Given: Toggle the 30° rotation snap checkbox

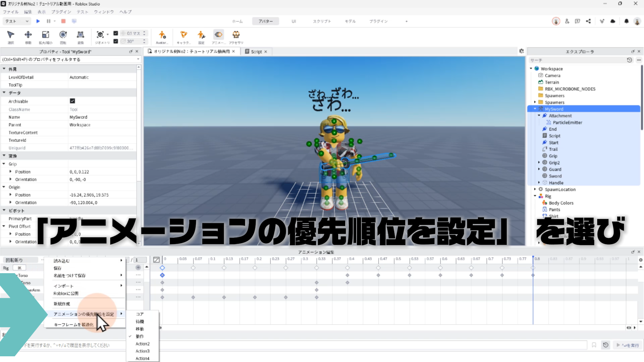Looking at the screenshot, I should point(116,41).
